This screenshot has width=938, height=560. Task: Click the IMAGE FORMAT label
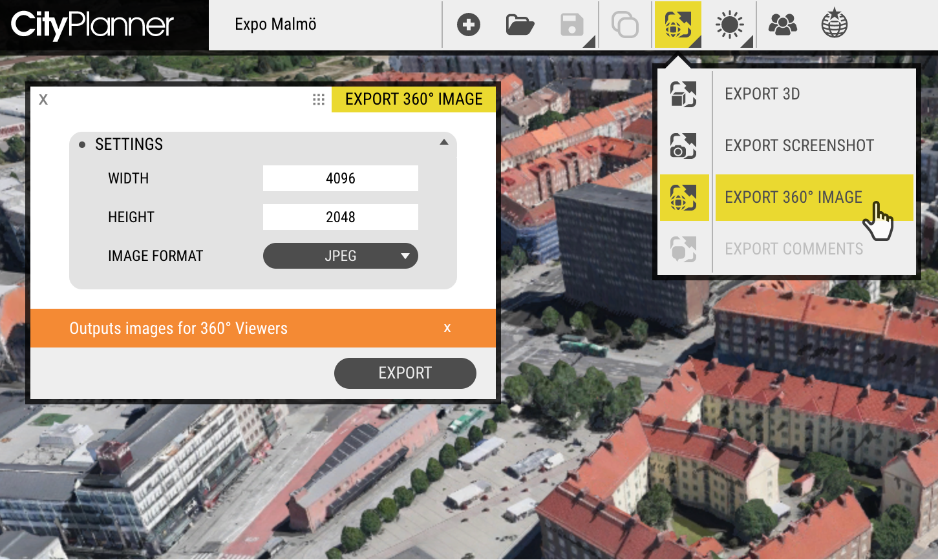point(156,256)
